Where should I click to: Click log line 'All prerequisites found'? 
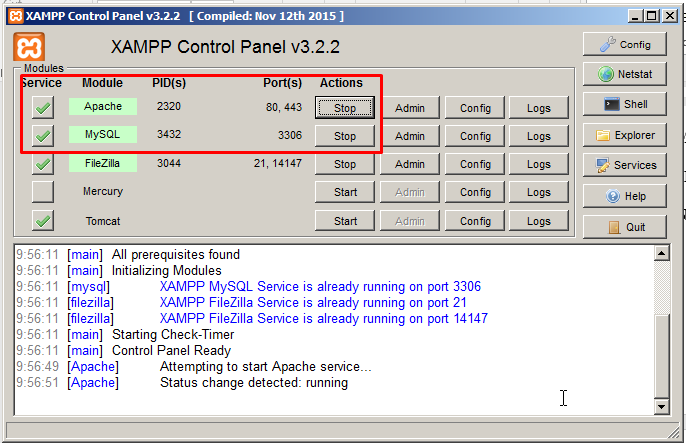coord(176,255)
